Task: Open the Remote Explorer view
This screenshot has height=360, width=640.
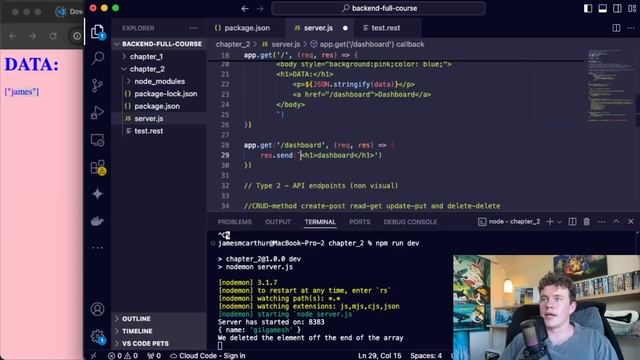Action: 97,140
